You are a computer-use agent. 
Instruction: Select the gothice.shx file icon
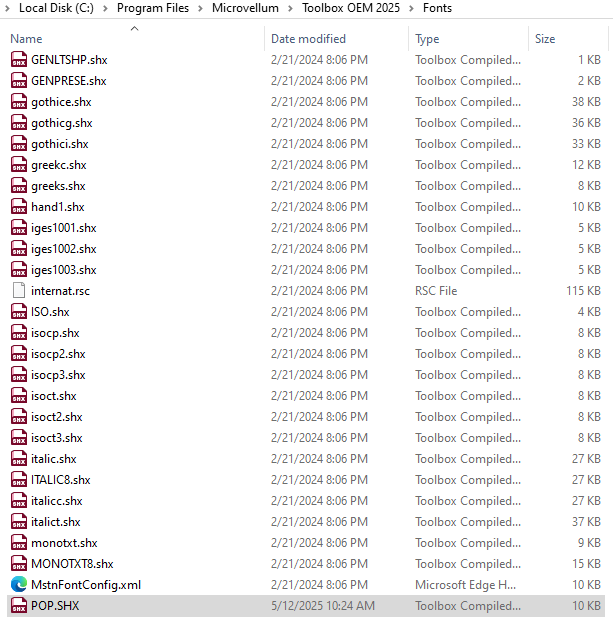pyautogui.click(x=19, y=102)
